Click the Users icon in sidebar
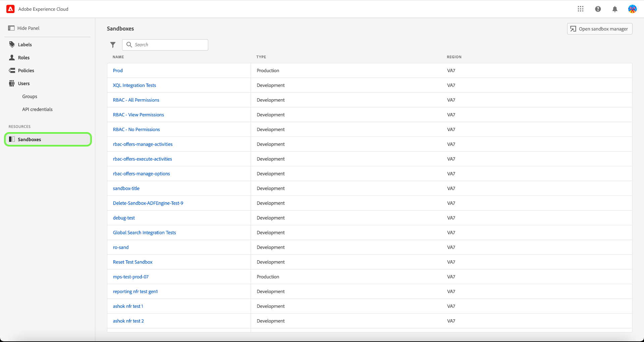The width and height of the screenshot is (644, 342). click(12, 83)
